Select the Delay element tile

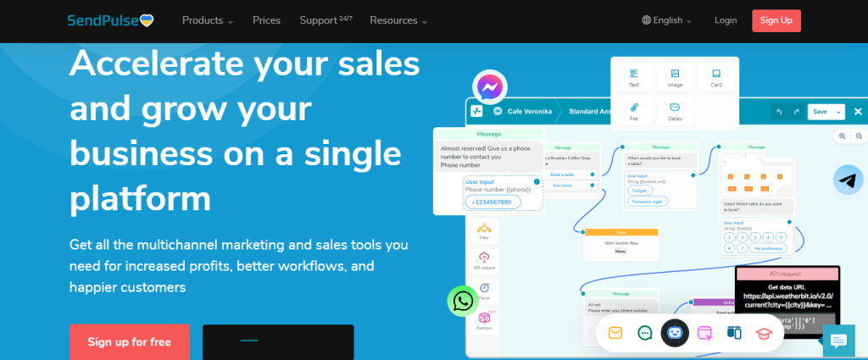pos(675,111)
